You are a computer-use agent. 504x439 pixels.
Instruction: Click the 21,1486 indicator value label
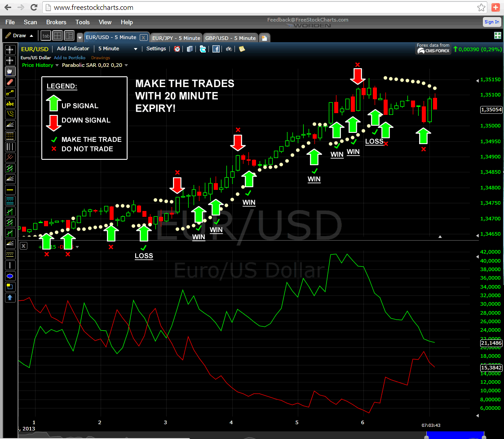(x=491, y=343)
